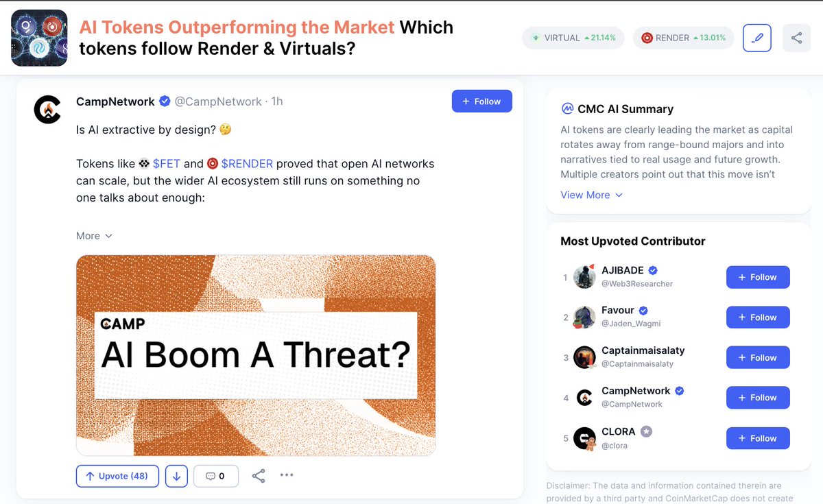Open the topic cover thumbnail image
Screen dimensions: 823x504
click(x=39, y=38)
